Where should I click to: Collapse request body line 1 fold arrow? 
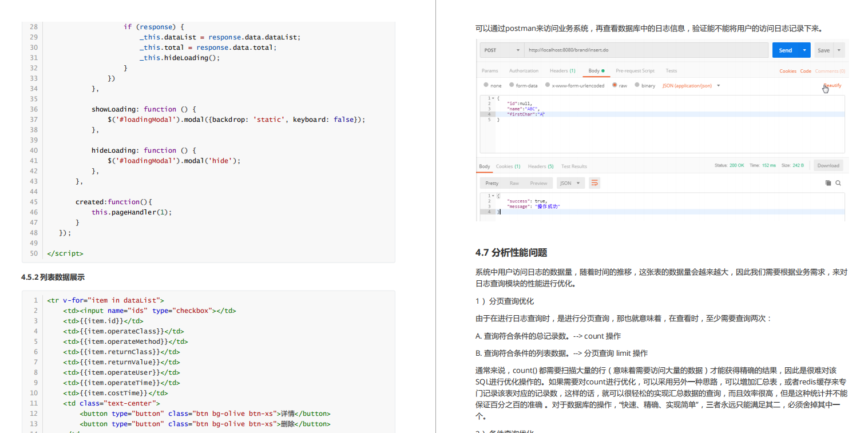coord(493,98)
